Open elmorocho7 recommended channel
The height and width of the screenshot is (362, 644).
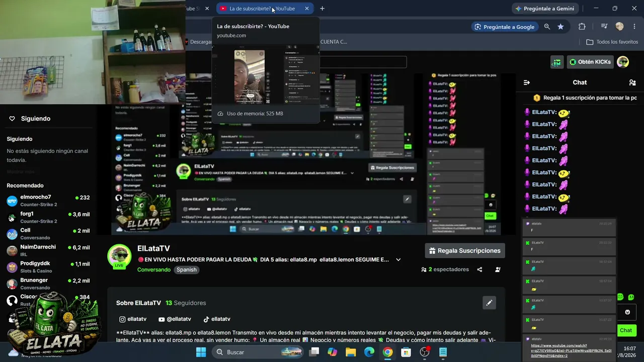[48, 201]
